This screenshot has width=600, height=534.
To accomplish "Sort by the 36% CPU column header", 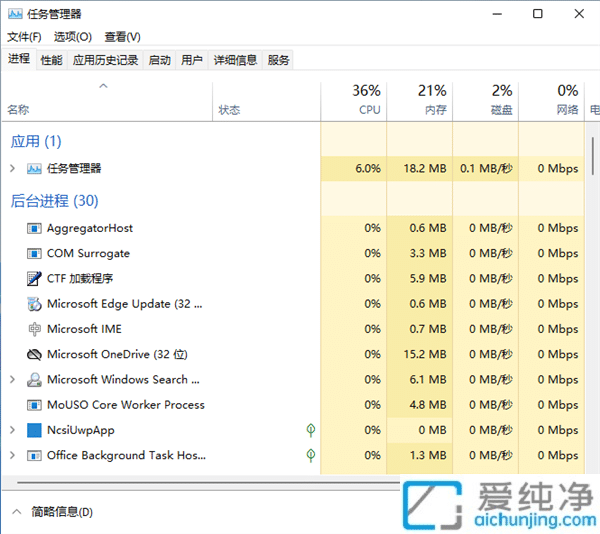I will tap(354, 102).
